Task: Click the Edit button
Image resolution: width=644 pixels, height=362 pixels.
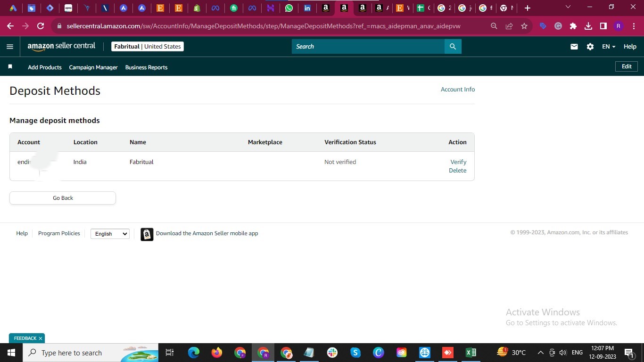Action: [x=627, y=66]
